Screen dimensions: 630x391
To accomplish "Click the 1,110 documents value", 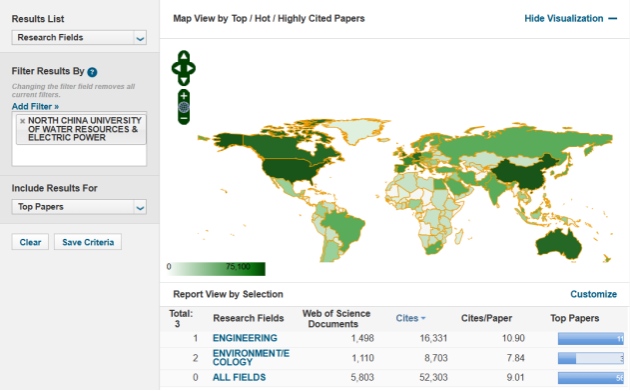I will tap(363, 358).
